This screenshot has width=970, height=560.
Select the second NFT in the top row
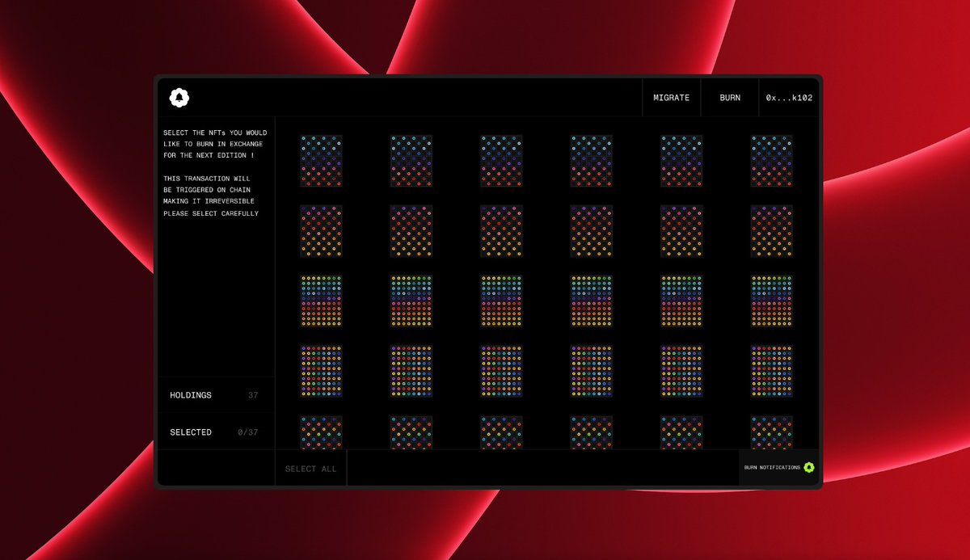pos(411,161)
